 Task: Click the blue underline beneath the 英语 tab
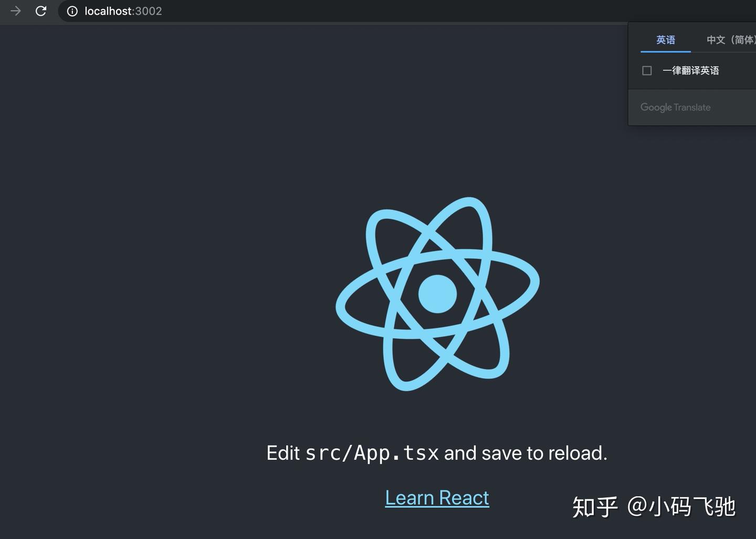coord(665,52)
